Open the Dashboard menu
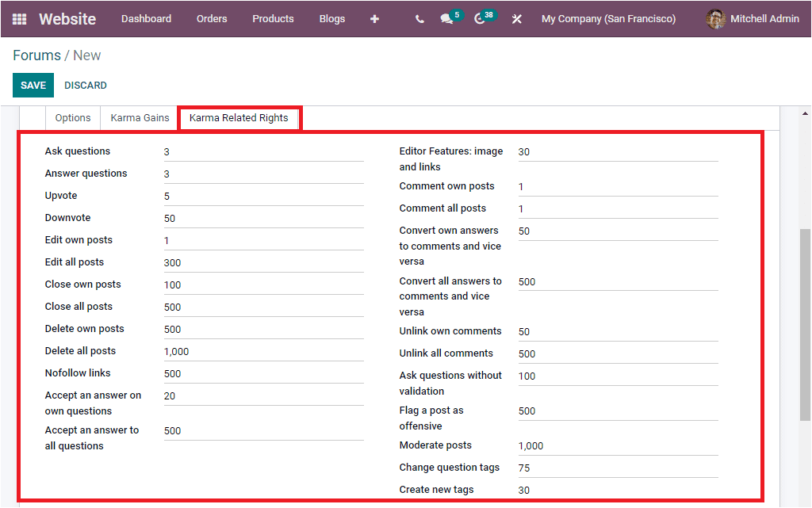Viewport: 812px width, 508px height. tap(146, 18)
